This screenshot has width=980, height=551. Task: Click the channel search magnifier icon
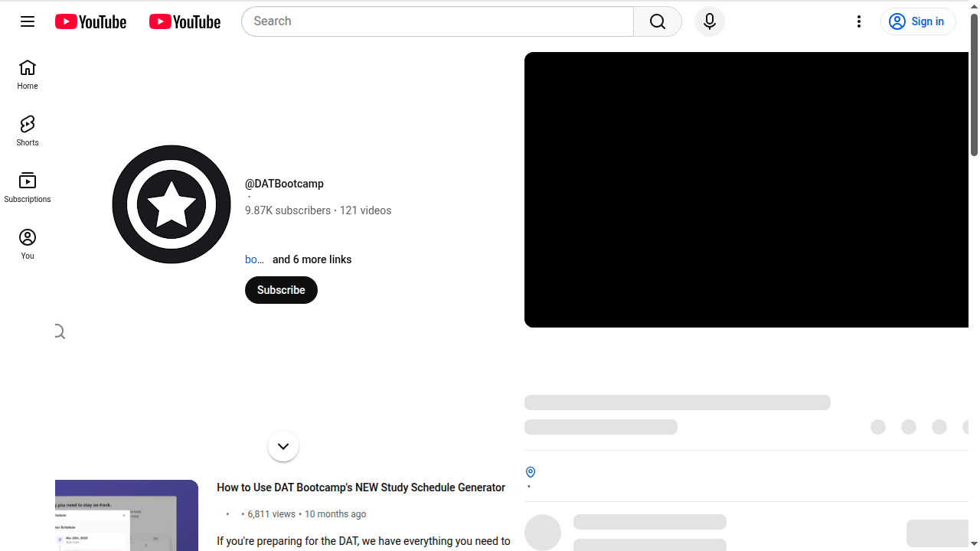[x=60, y=331]
